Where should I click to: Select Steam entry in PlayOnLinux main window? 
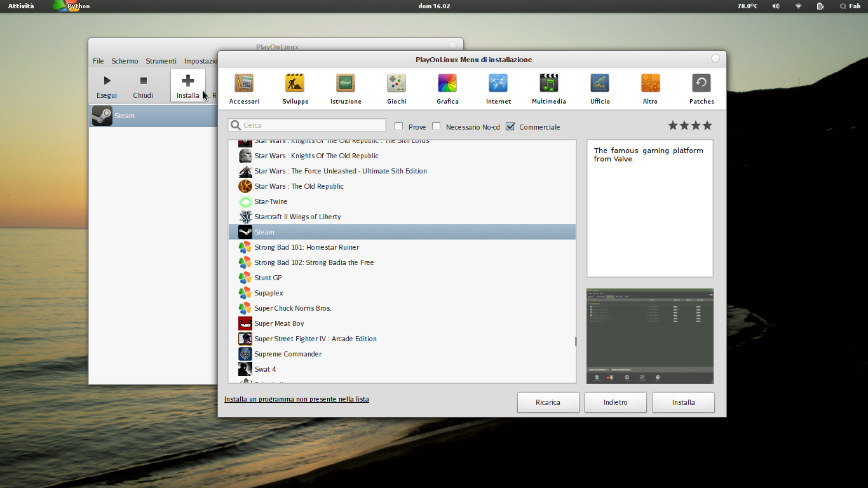(153, 116)
